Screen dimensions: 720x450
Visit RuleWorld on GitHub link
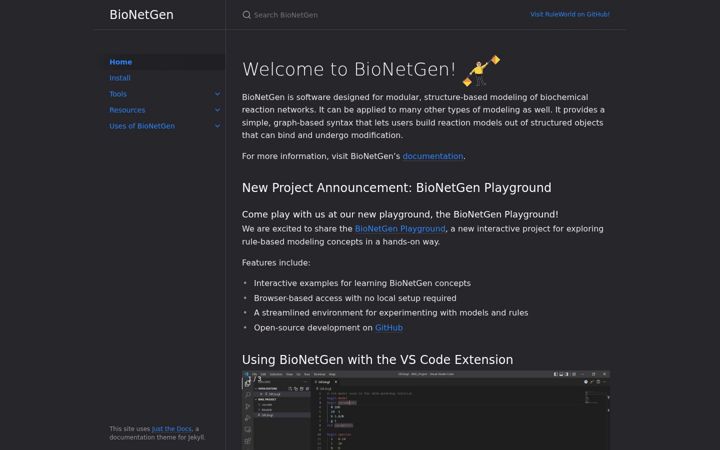click(x=570, y=14)
